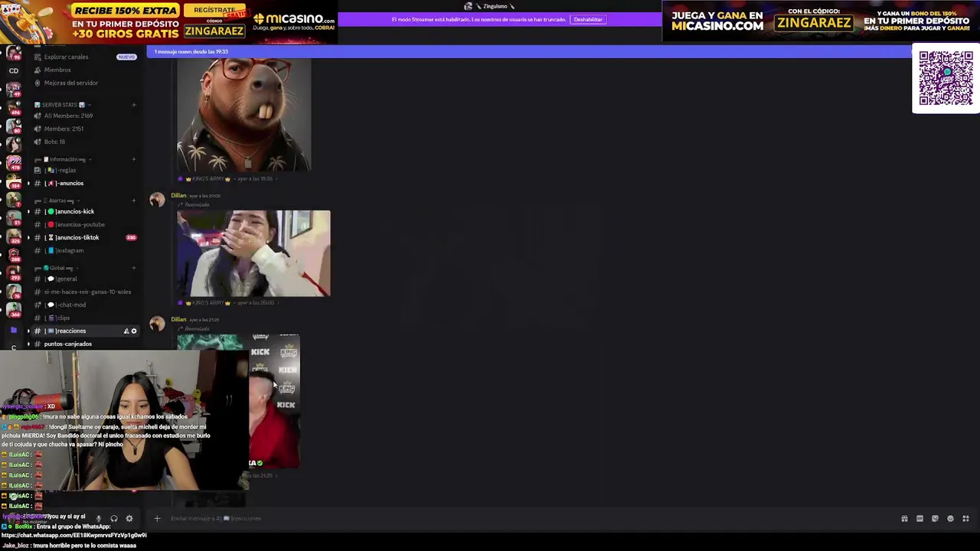Open the server with 366 badge

click(x=13, y=308)
